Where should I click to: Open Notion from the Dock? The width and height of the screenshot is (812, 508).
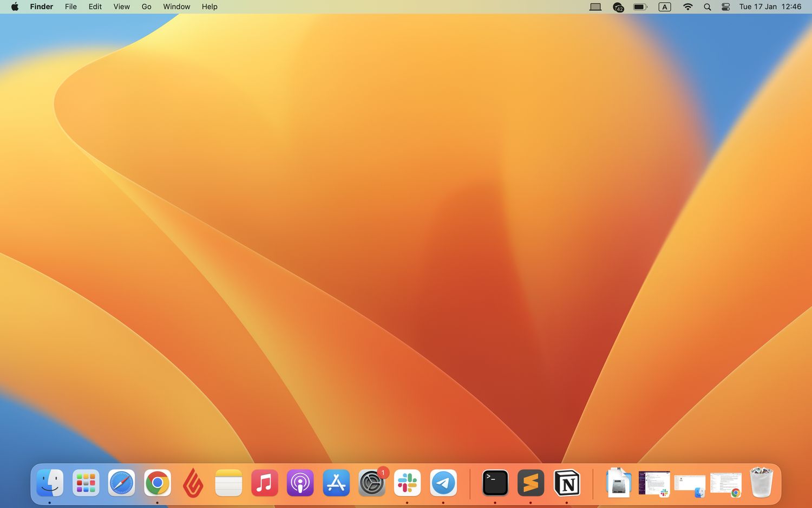tap(566, 483)
